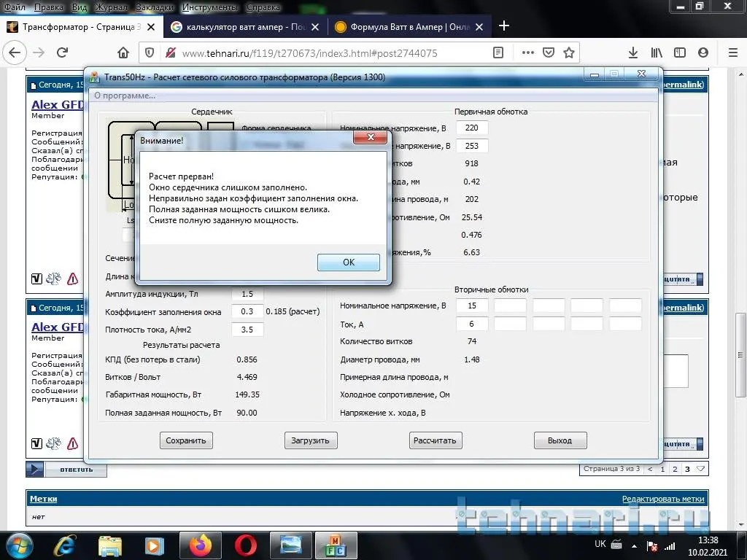
Task: Go to forum page 1
Action: pyautogui.click(x=662, y=469)
